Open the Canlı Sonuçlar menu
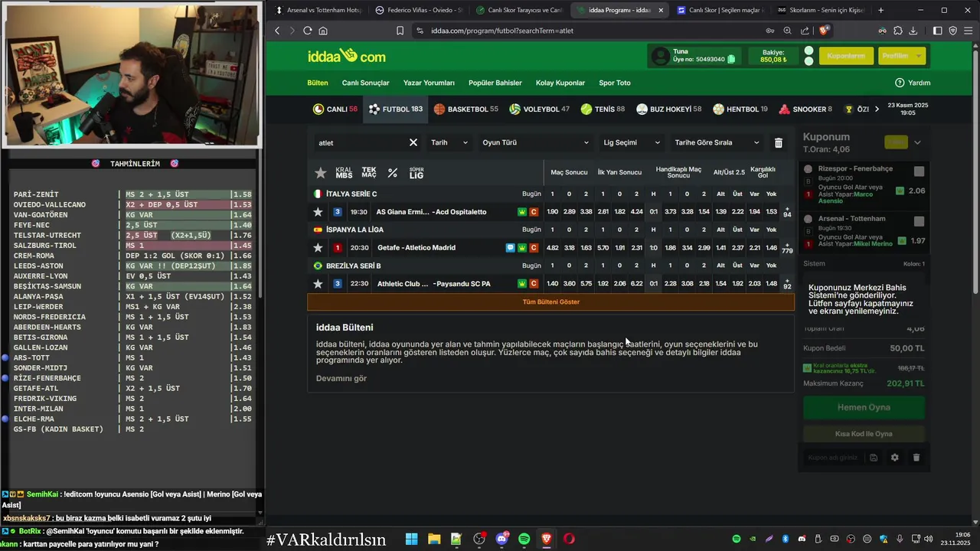Screen dimensions: 980x551 pos(365,83)
